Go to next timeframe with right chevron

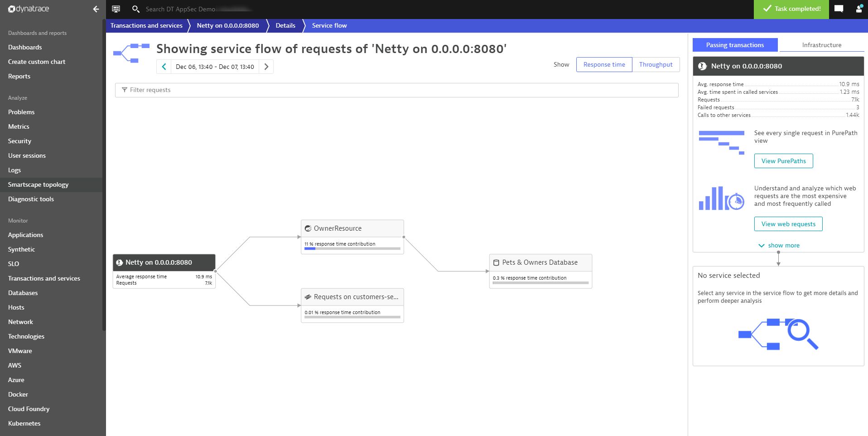pos(266,67)
